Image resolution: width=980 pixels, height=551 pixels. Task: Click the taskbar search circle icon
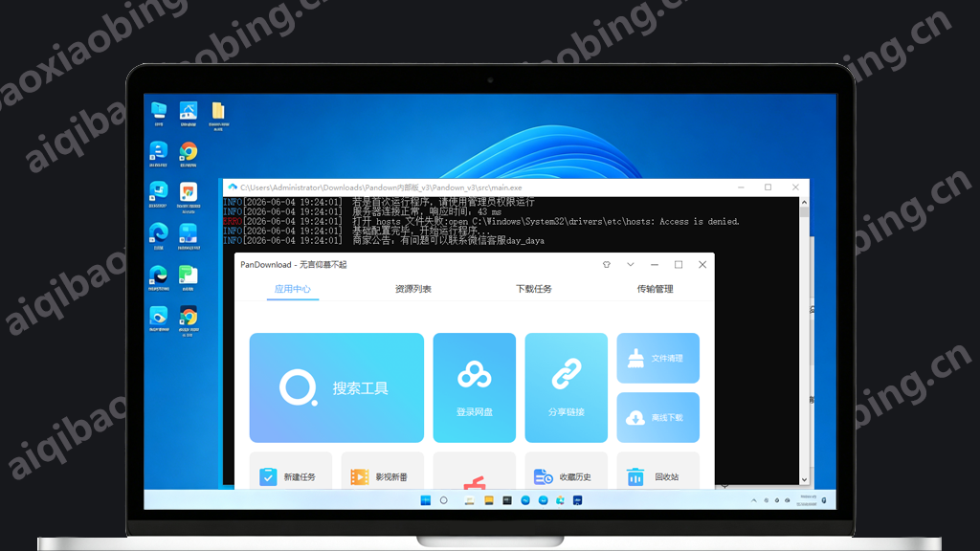pos(444,500)
